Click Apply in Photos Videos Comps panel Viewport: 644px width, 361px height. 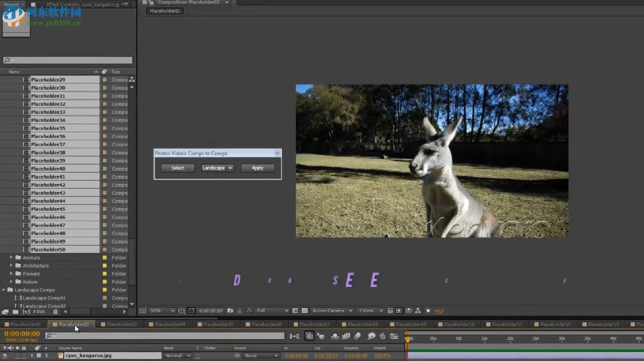[258, 168]
